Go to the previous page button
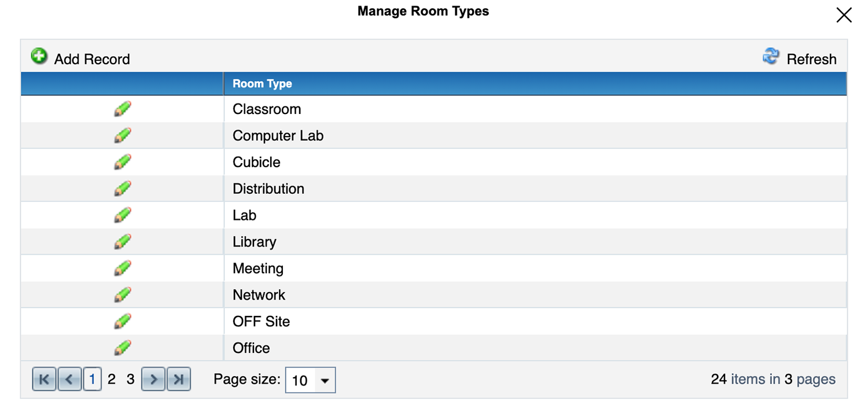This screenshot has width=868, height=416. coord(69,380)
